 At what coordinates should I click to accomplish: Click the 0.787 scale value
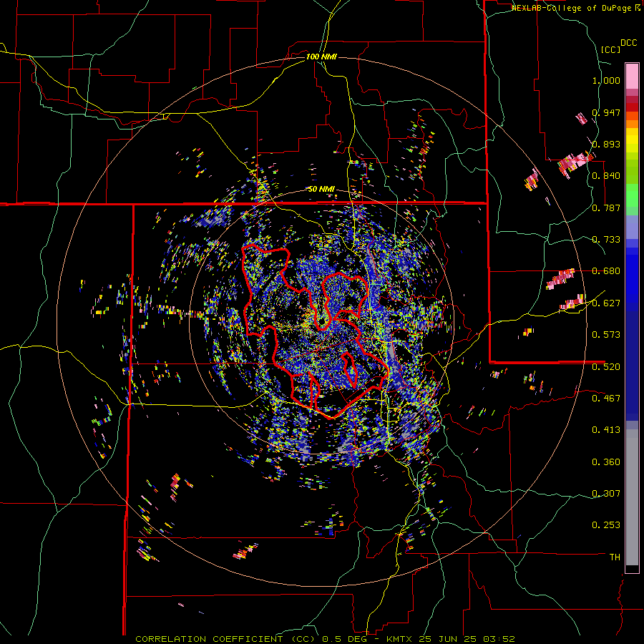606,208
